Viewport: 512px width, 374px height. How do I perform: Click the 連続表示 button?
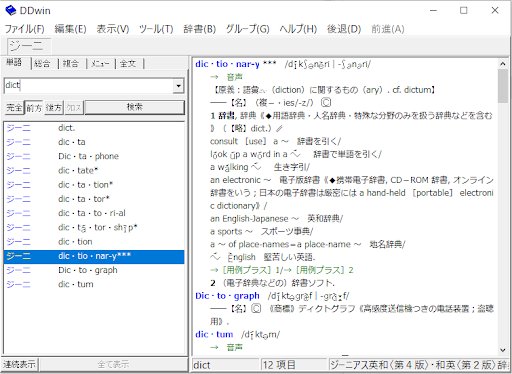click(19, 365)
